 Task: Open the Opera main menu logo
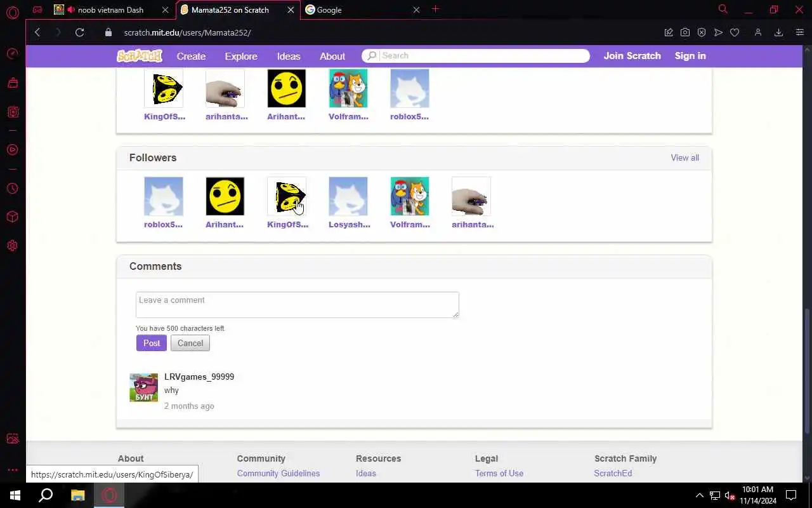[12, 13]
